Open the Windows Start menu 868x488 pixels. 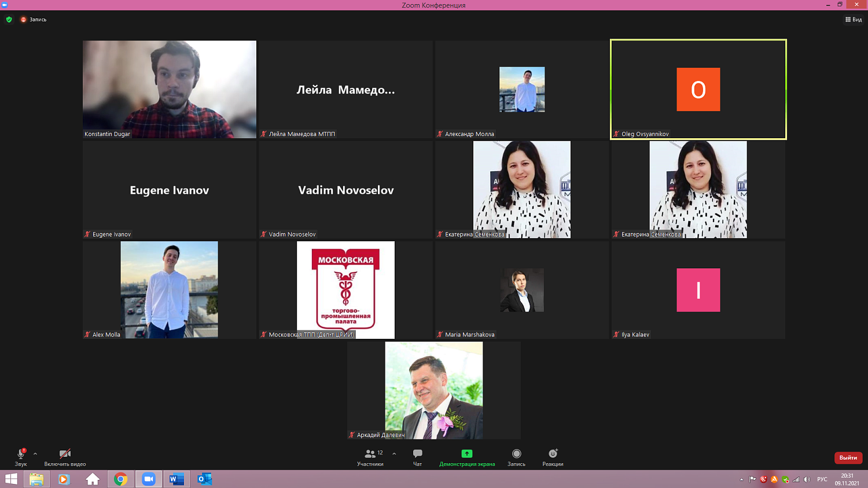point(11,479)
